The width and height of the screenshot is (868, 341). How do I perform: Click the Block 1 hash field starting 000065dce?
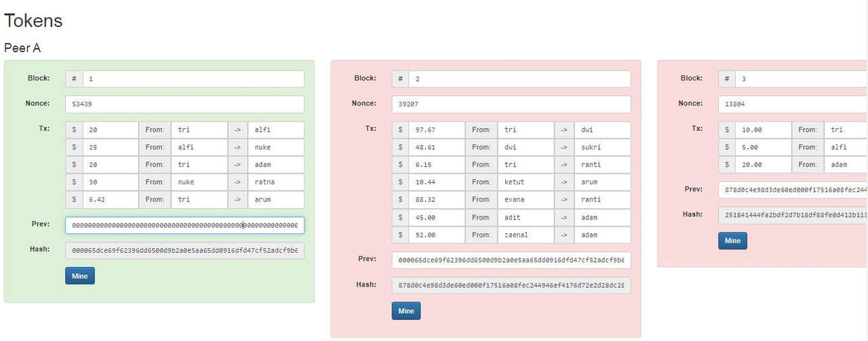(x=184, y=251)
